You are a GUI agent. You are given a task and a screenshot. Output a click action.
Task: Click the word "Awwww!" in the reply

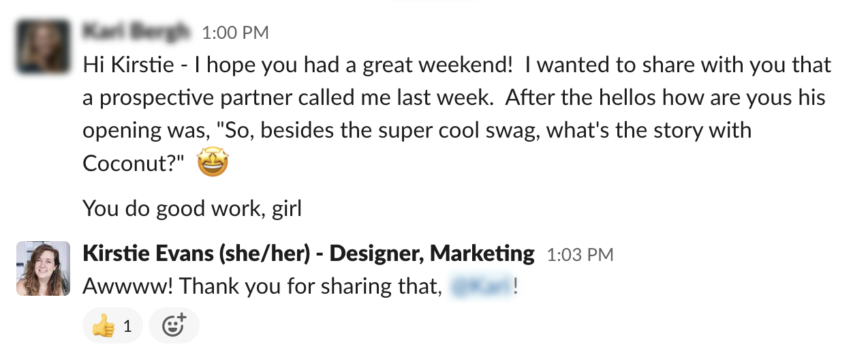pos(127,287)
